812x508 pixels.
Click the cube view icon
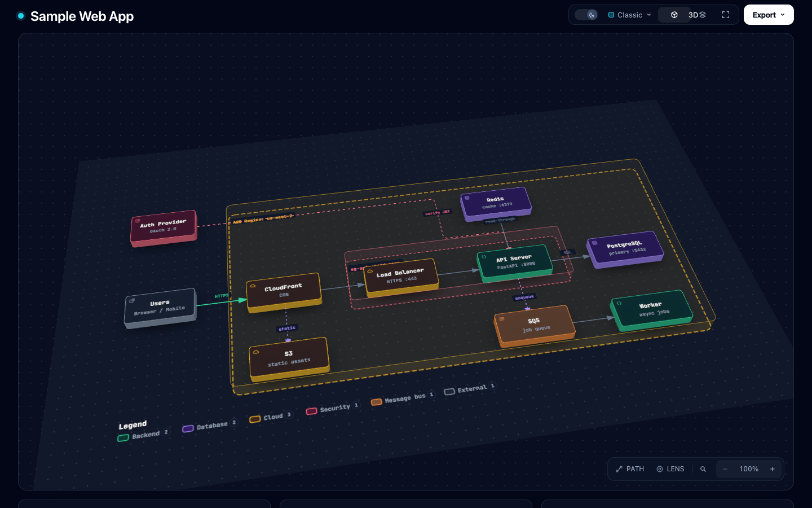click(674, 15)
